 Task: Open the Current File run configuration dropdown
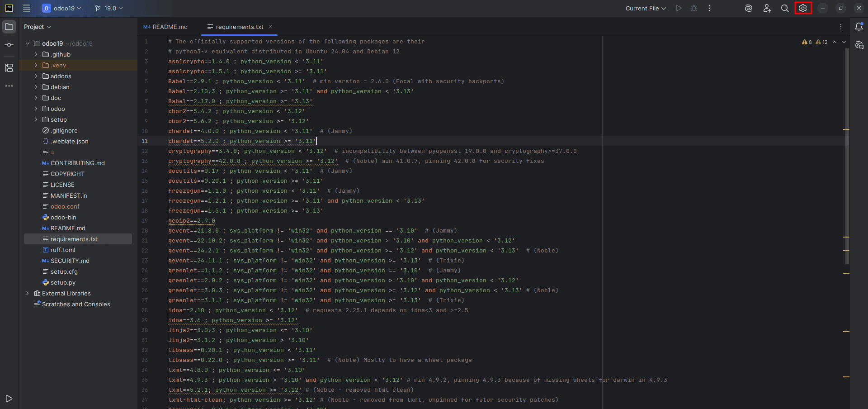point(646,8)
